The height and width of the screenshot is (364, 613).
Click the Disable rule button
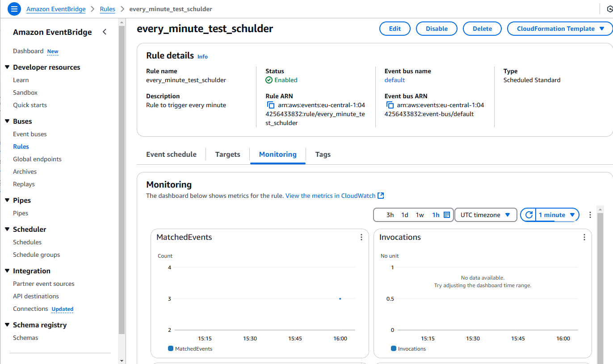click(437, 29)
